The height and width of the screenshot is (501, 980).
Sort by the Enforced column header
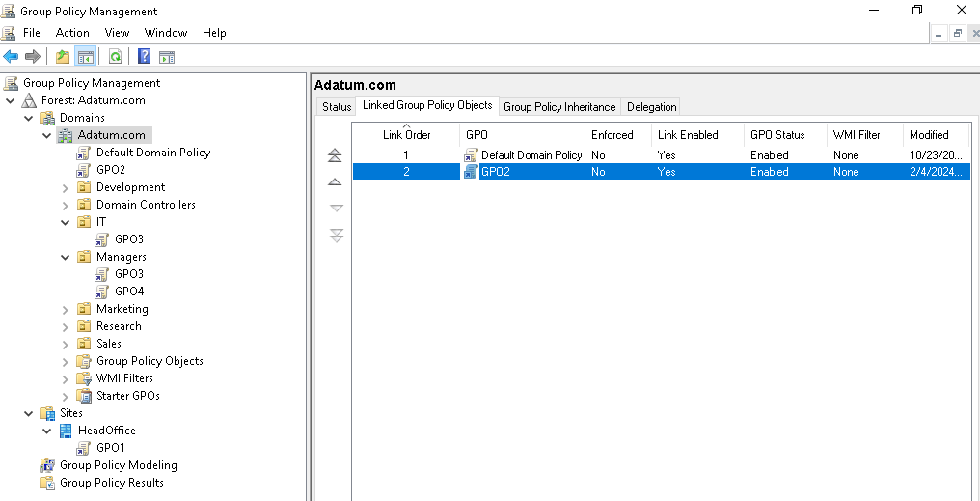[617, 134]
